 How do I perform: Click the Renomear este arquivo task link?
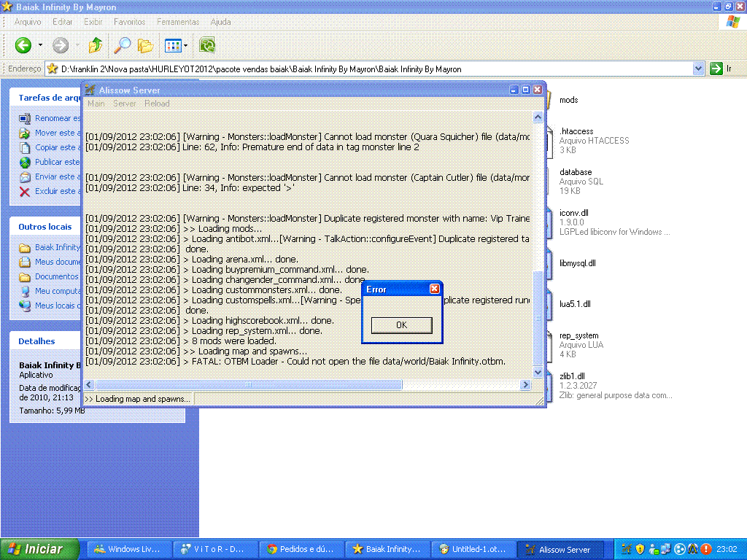50,118
